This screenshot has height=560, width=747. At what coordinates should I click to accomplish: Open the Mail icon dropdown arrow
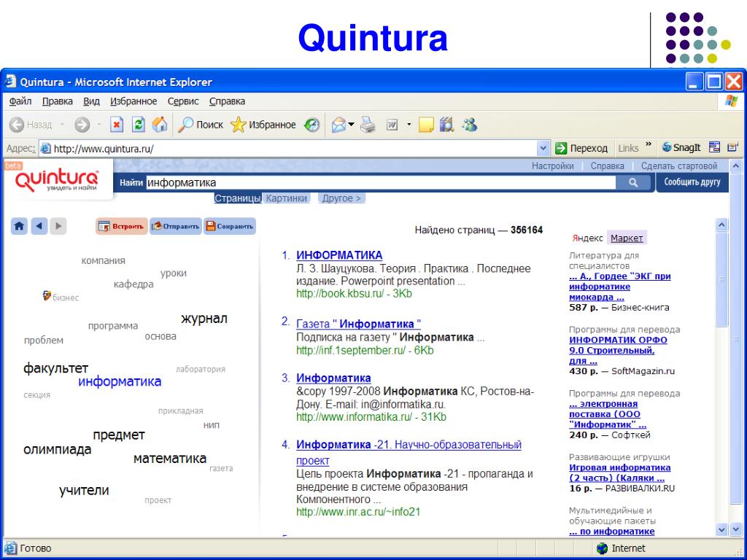[351, 125]
